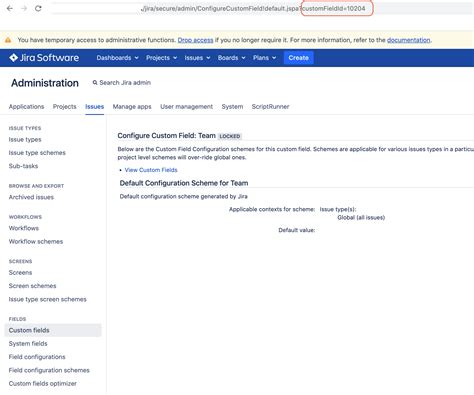Viewport: 474px width, 395px height.
Task: Switch to the System tab
Action: tap(232, 106)
